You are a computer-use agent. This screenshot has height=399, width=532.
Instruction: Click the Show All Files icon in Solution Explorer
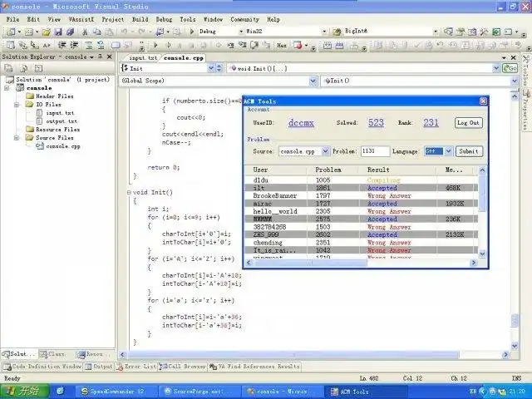point(24,68)
